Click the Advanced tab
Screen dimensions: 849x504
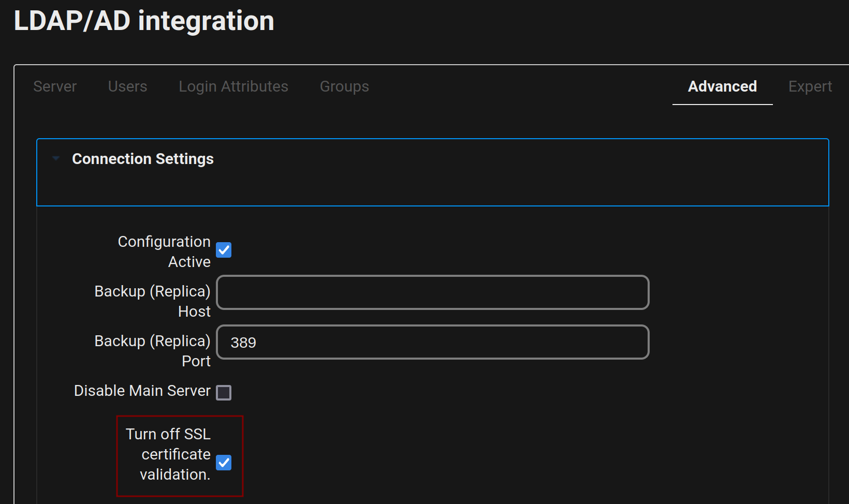(x=722, y=86)
